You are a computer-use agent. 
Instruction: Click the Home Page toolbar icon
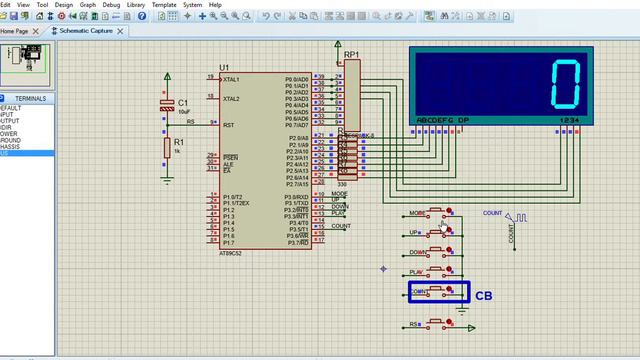tap(40, 16)
